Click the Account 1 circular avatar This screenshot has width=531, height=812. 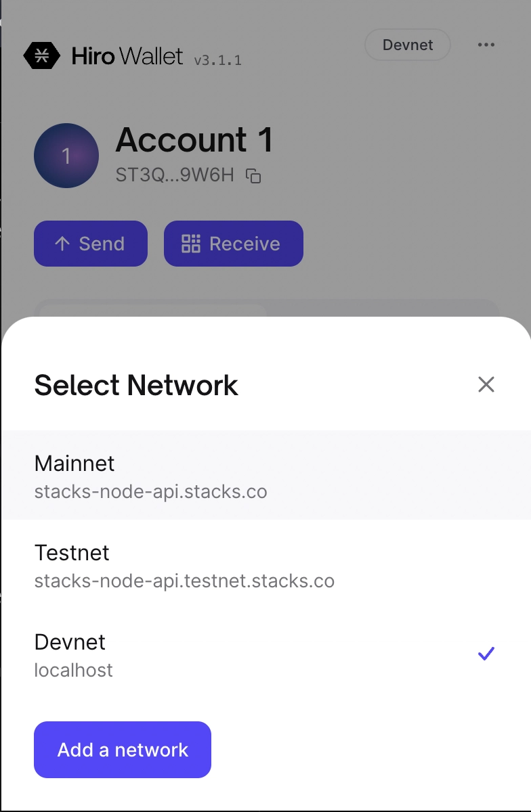[x=66, y=156]
